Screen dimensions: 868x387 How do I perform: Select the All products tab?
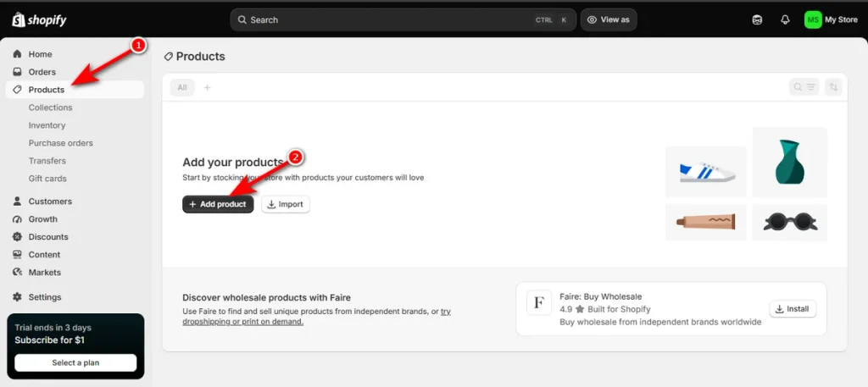point(182,87)
